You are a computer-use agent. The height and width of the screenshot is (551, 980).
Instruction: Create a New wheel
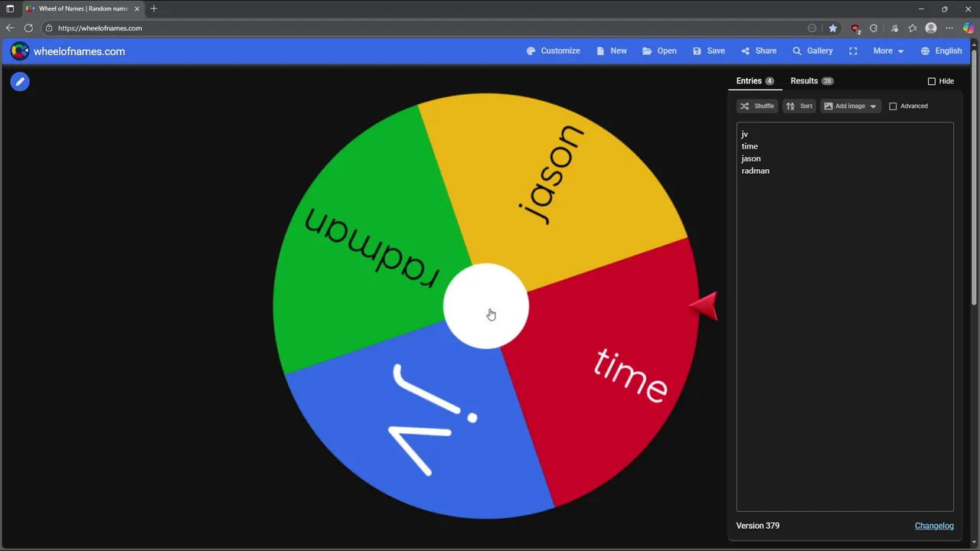pos(611,51)
